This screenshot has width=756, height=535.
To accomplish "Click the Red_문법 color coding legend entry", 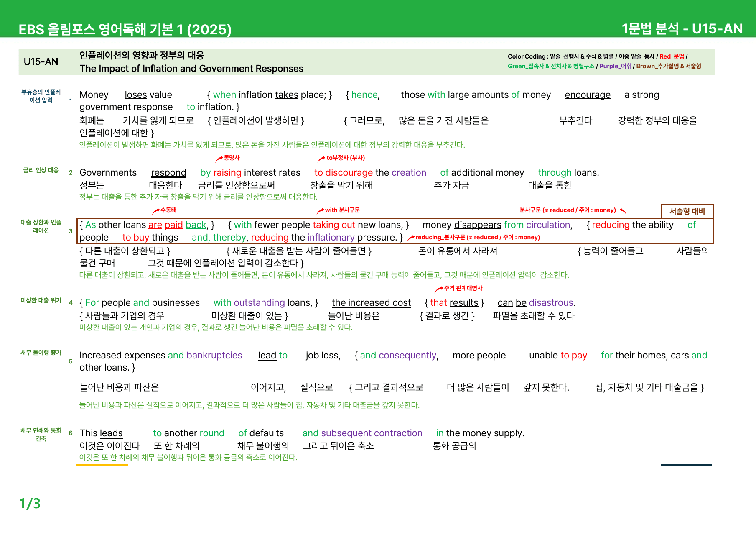I will (672, 56).
